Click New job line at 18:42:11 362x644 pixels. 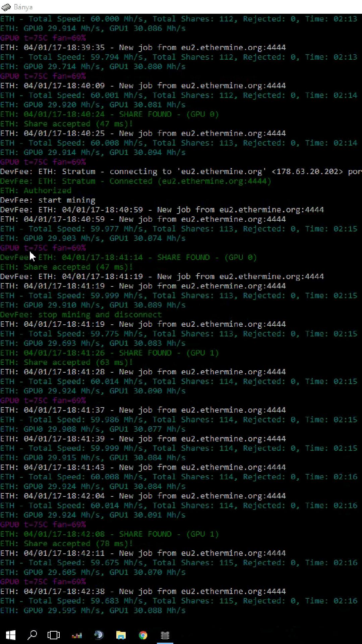pyautogui.click(x=143, y=553)
